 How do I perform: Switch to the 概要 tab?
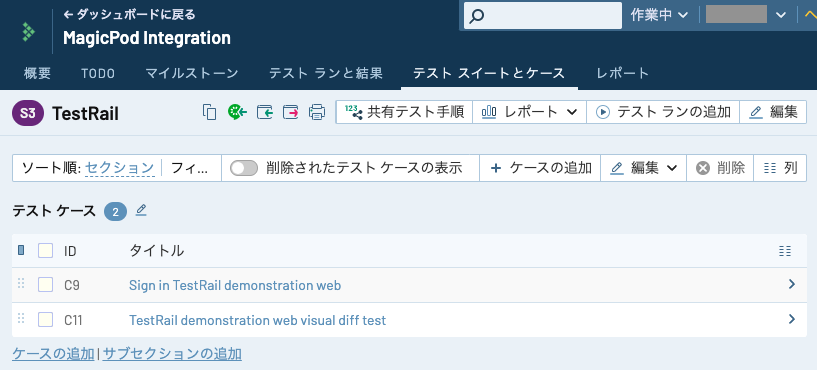point(38,73)
